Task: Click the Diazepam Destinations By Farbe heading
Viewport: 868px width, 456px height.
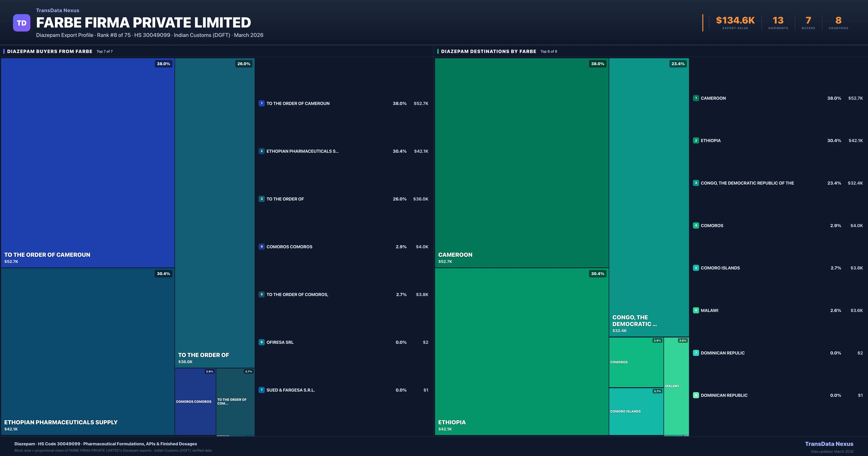Action: [x=488, y=51]
